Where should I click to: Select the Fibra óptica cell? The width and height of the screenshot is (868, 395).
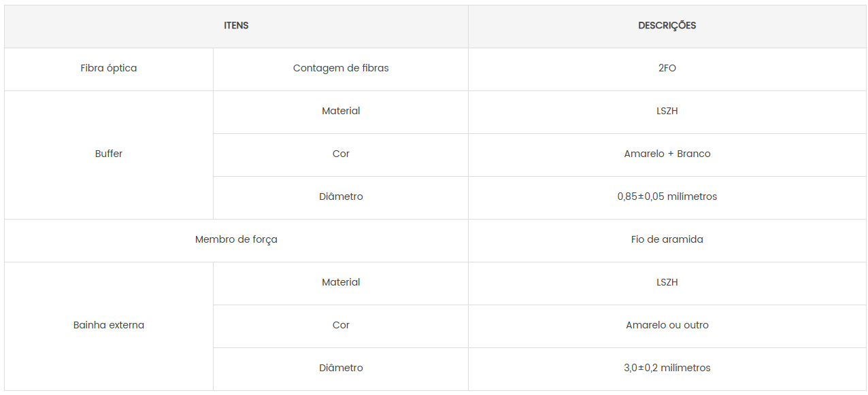pyautogui.click(x=109, y=69)
